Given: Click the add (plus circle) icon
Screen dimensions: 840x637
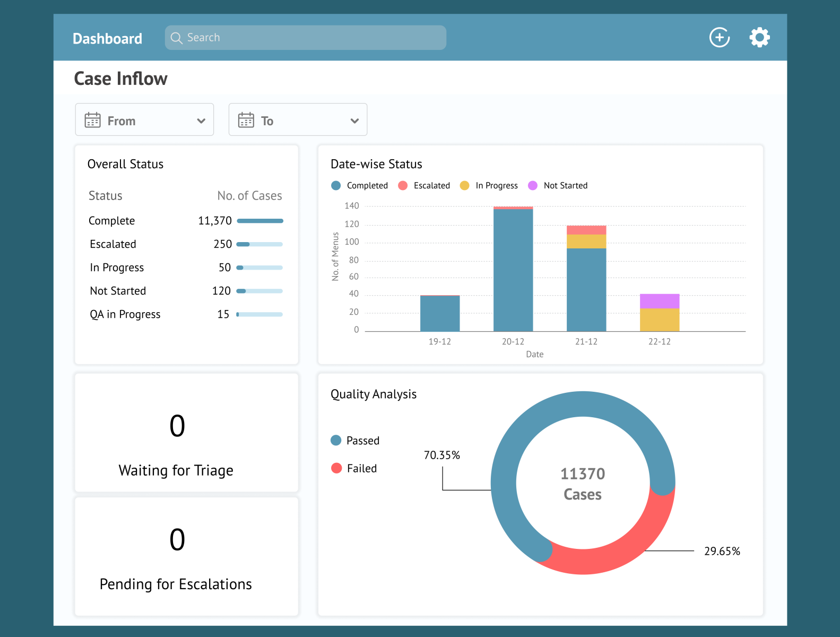Looking at the screenshot, I should 720,37.
